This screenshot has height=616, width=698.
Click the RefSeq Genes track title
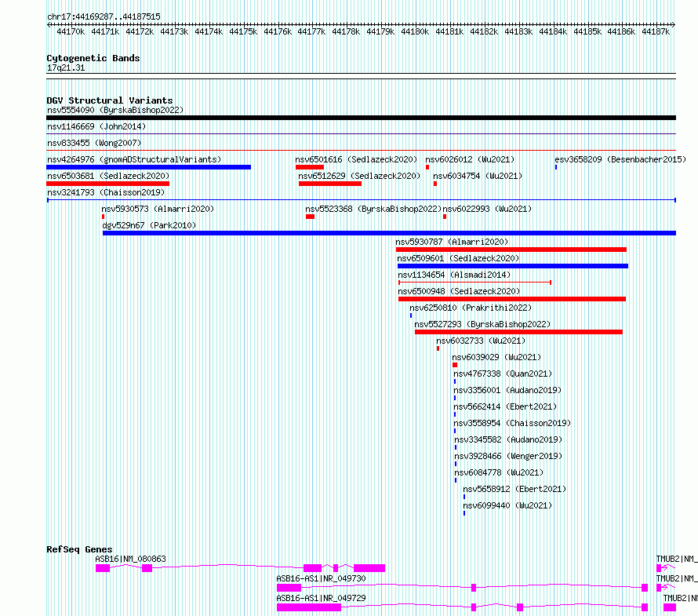[79, 549]
